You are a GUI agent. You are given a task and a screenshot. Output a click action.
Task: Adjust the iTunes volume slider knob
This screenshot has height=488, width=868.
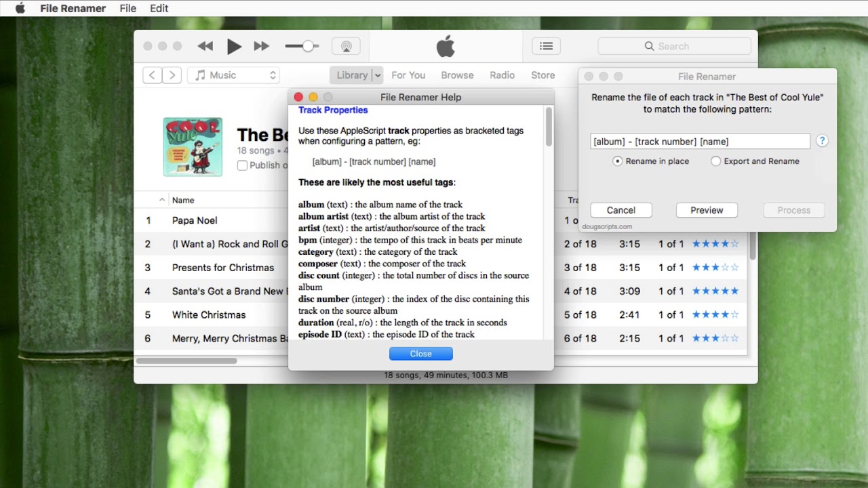308,46
